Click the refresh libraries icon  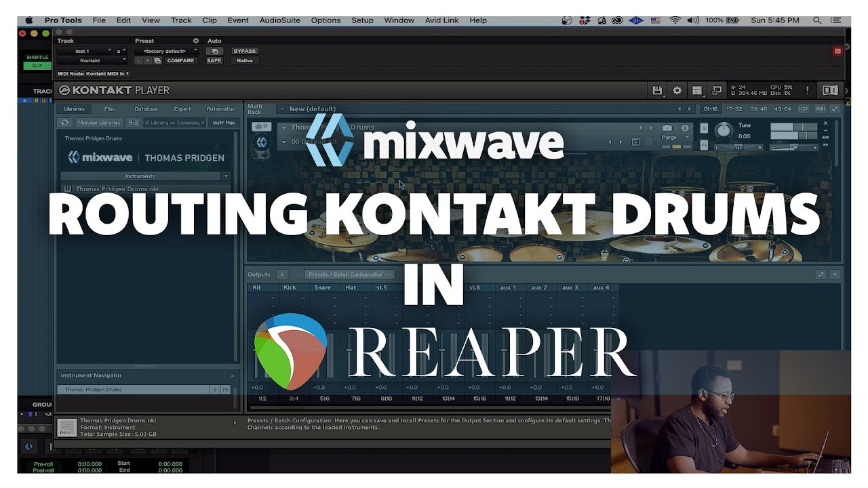[64, 123]
